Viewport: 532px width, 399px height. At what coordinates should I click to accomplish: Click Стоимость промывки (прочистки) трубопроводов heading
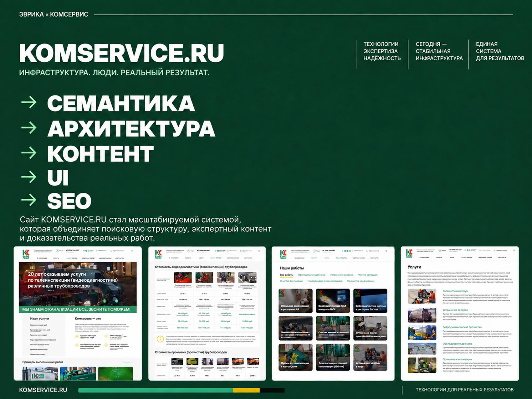191,352
